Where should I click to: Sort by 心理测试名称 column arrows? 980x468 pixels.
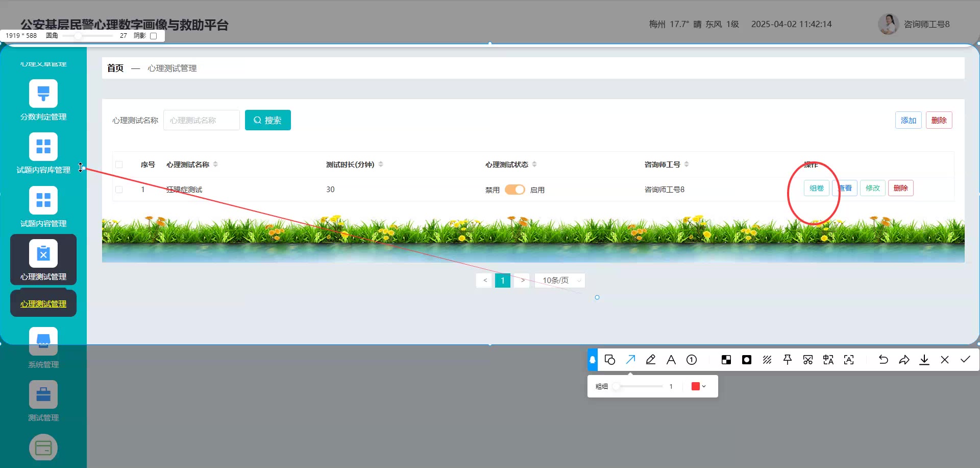pyautogui.click(x=215, y=164)
